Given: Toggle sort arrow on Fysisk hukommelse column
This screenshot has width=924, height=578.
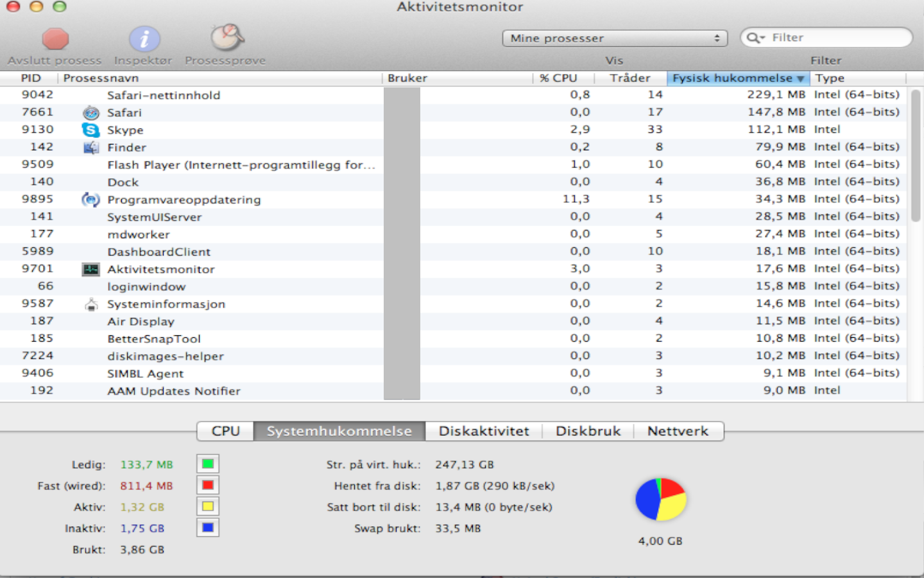Looking at the screenshot, I should point(800,78).
